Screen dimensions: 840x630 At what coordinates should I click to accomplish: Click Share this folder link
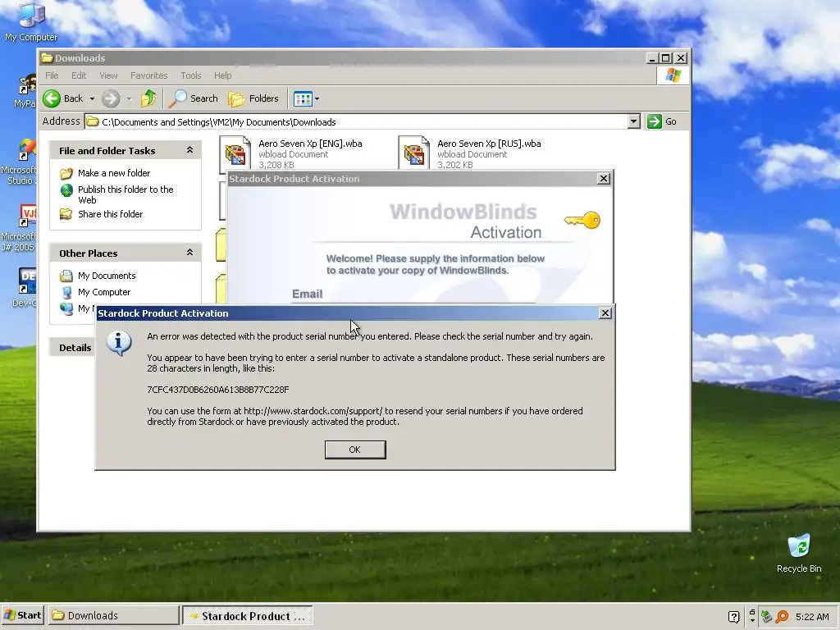(110, 214)
